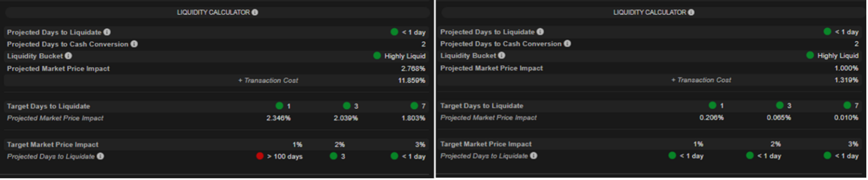
Task: Open info for right Projected Days to Cash Conversion
Action: pyautogui.click(x=567, y=44)
